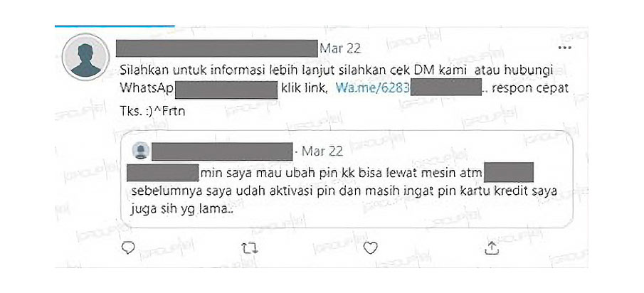This screenshot has height=293, width=644.
Task: Select the blue highlighted tab indicator at top
Action: (115, 26)
